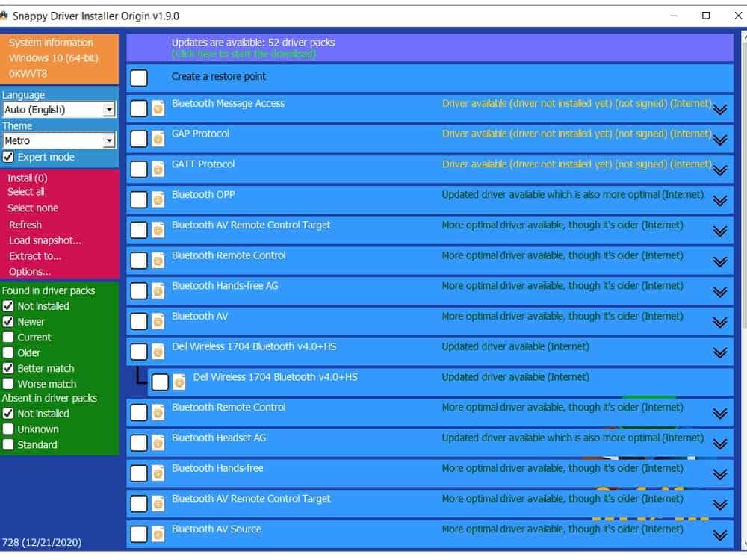Enable the Older filter checkbox
This screenshot has height=560, width=747.
coord(8,353)
